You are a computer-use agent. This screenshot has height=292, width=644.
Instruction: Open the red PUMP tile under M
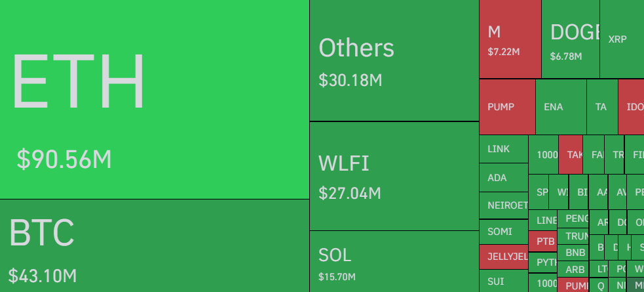click(x=506, y=107)
